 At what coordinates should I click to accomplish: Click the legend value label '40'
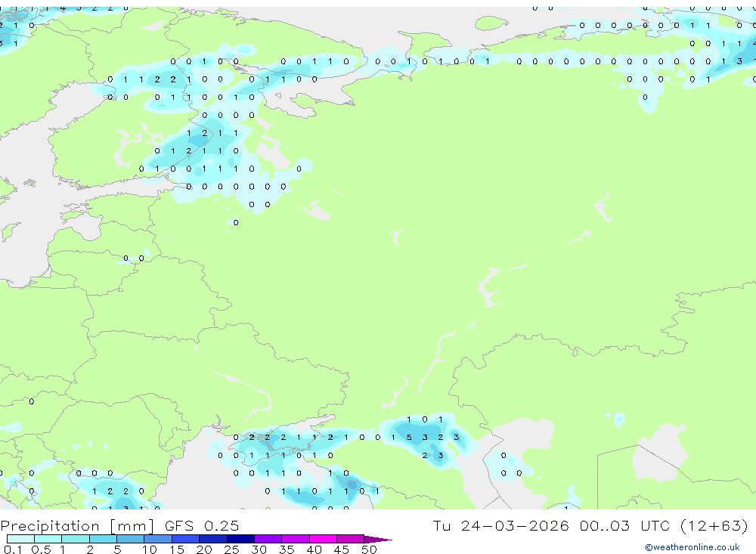(x=314, y=549)
